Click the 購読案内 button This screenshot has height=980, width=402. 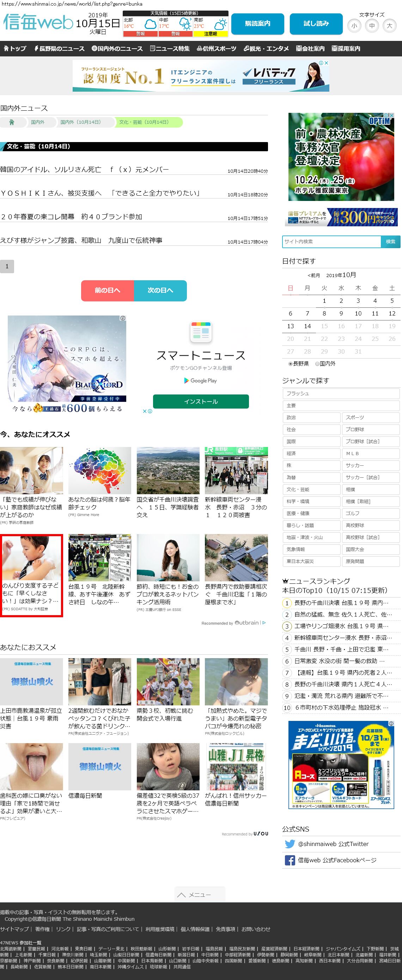click(x=258, y=24)
